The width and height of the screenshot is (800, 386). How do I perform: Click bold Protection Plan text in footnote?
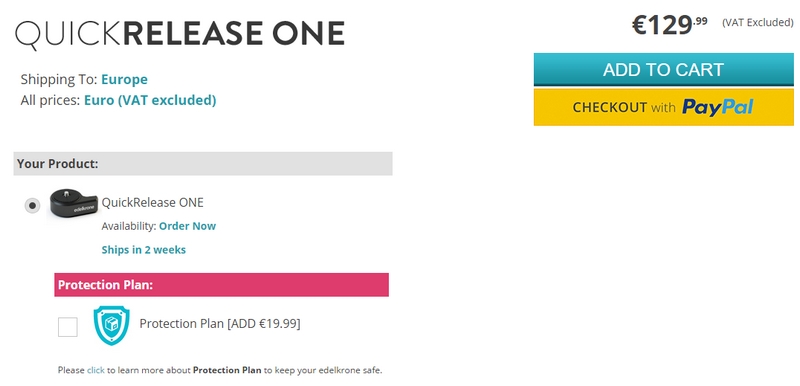point(227,370)
